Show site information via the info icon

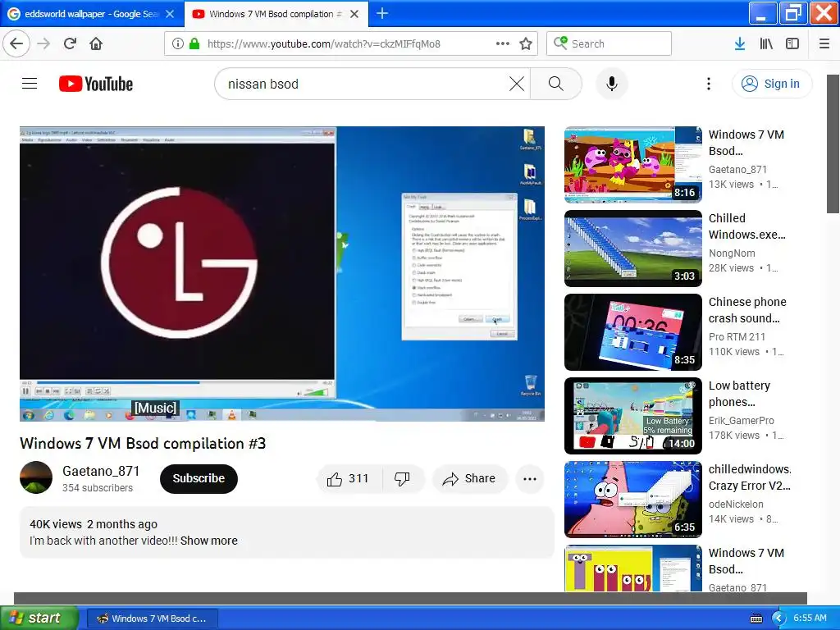177,43
